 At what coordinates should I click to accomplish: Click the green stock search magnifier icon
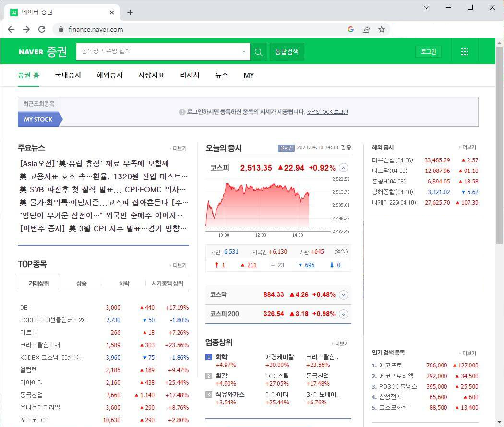[259, 51]
